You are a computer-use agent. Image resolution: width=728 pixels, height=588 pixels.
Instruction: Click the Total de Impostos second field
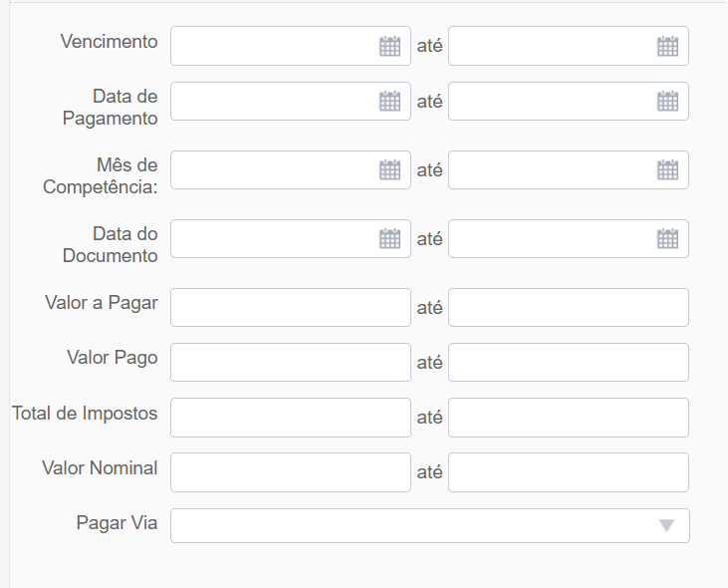tap(569, 418)
